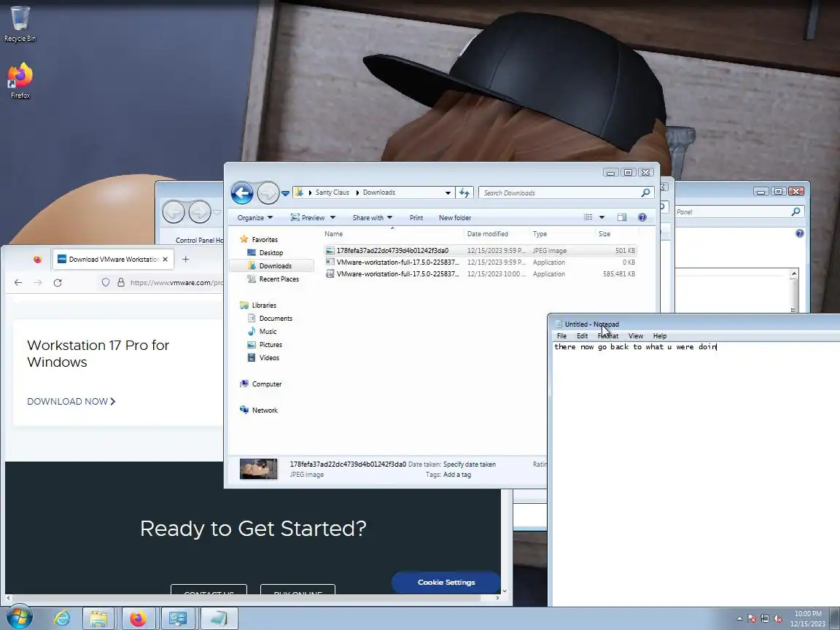Click the image thumbnail in details pane
This screenshot has height=630, width=840.
(258, 469)
